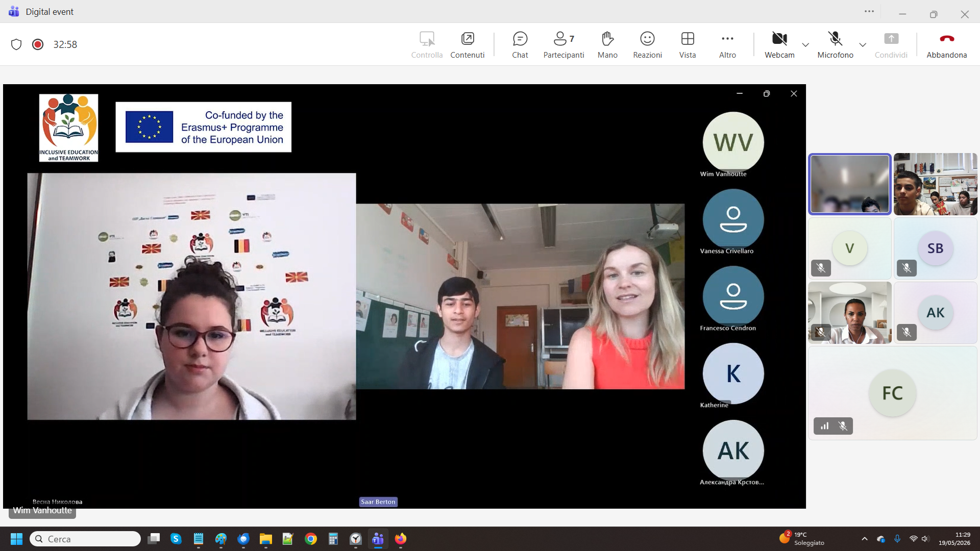This screenshot has height=551, width=980.
Task: Click the recording indicator icon
Action: click(38, 44)
